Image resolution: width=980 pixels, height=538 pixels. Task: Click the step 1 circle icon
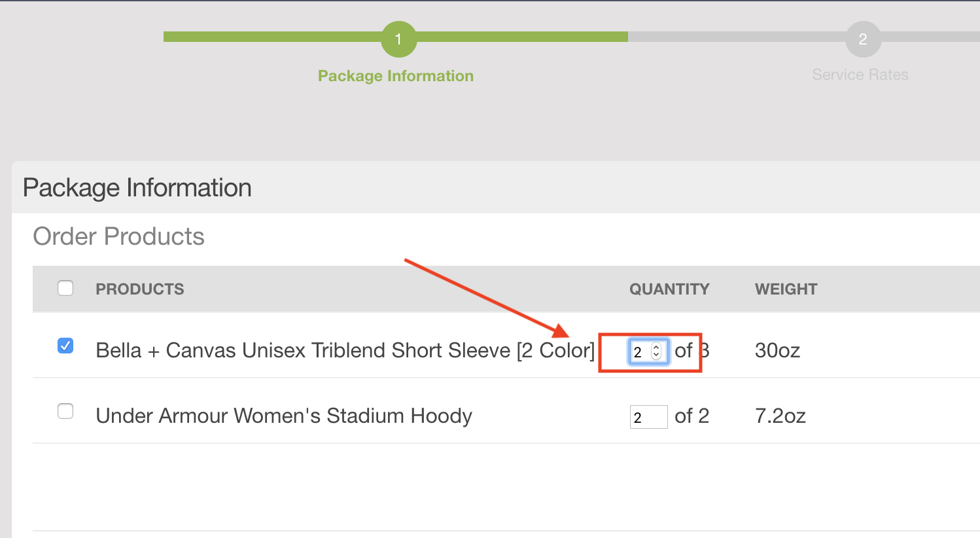(x=398, y=39)
